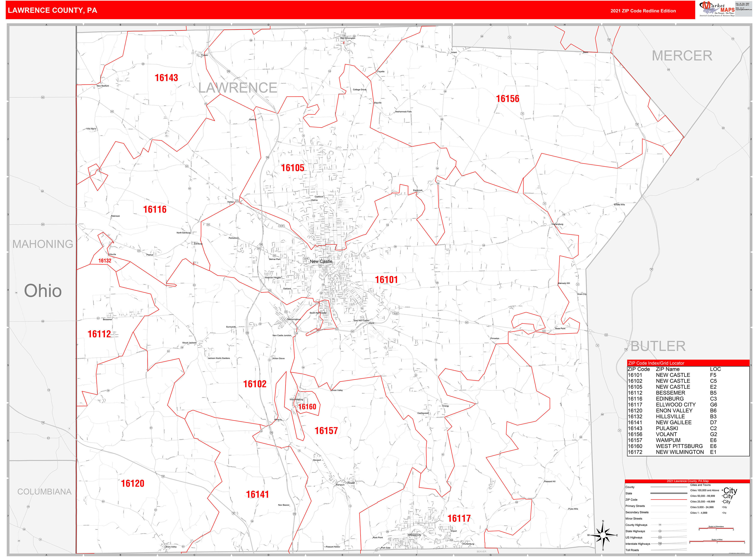Click the State Highways route marker symbol
The width and height of the screenshot is (756, 557).
(x=660, y=531)
